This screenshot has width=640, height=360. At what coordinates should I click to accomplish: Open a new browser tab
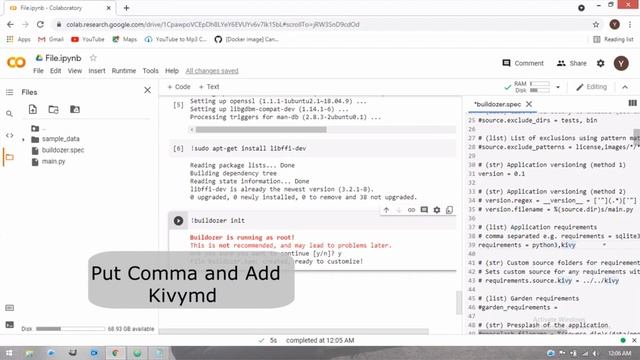coord(127,8)
